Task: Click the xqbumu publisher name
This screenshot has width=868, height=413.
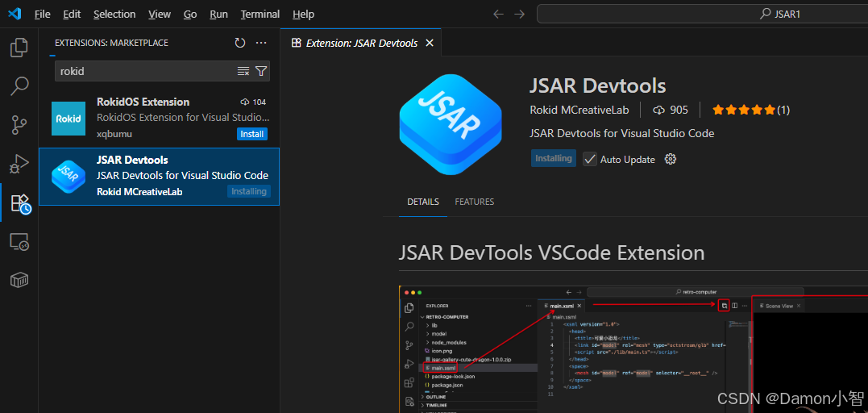Action: point(114,134)
